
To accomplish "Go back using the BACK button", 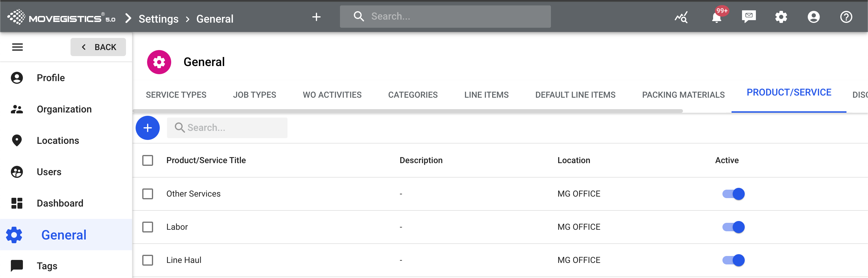I will click(x=98, y=47).
